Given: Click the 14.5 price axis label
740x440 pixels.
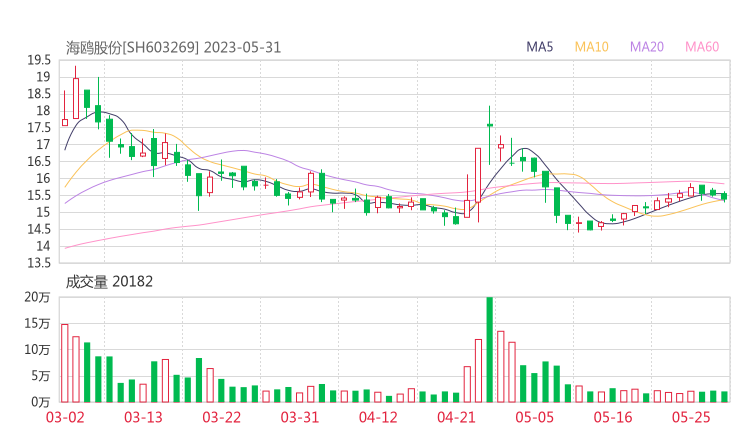Looking at the screenshot, I should 39,229.
